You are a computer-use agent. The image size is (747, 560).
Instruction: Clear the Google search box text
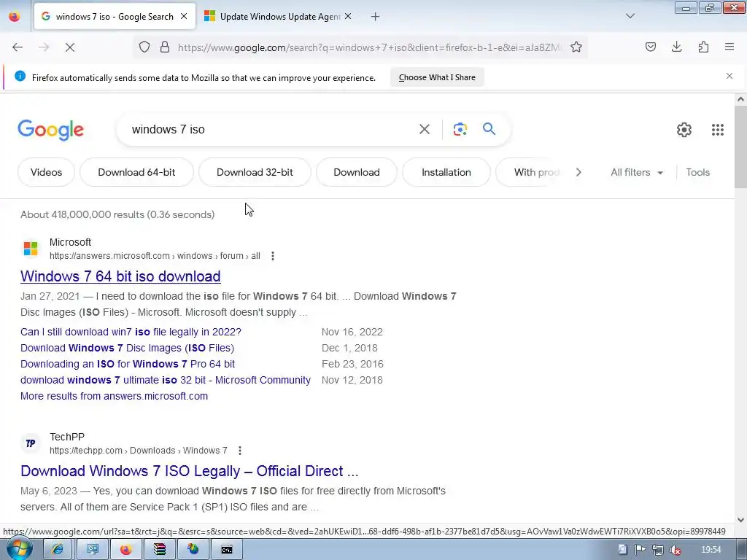(424, 129)
